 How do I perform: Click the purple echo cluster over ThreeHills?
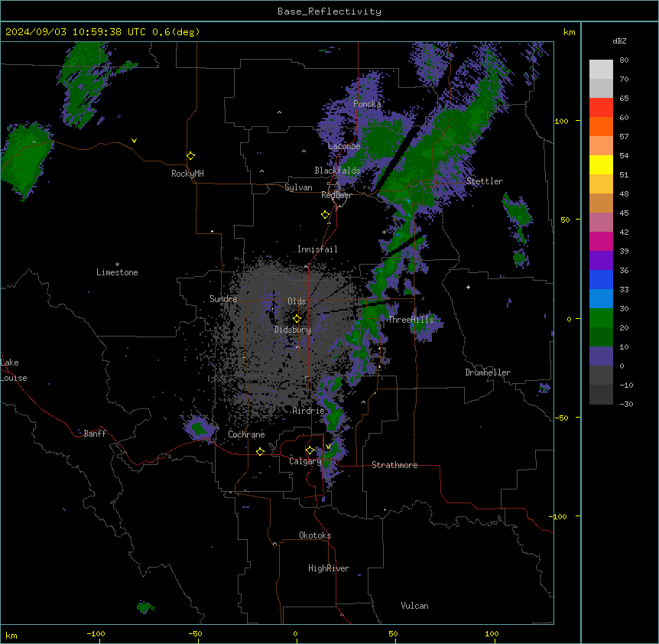coord(427,326)
